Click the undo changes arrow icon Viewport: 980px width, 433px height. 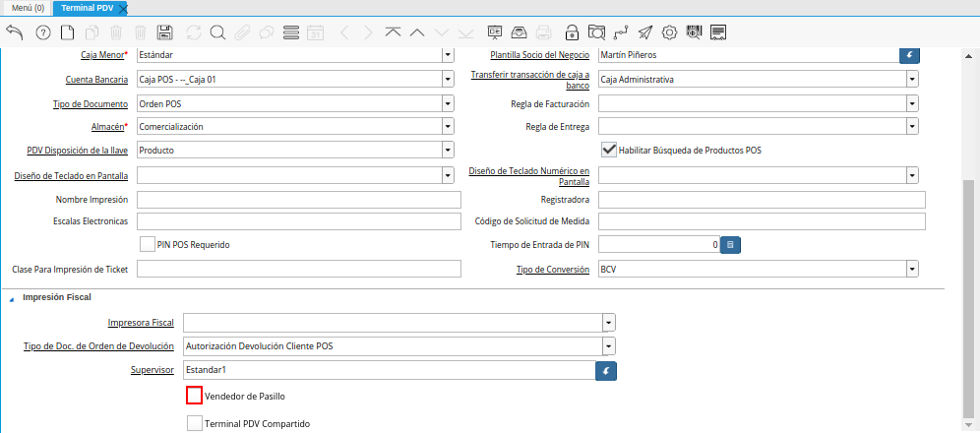click(15, 32)
